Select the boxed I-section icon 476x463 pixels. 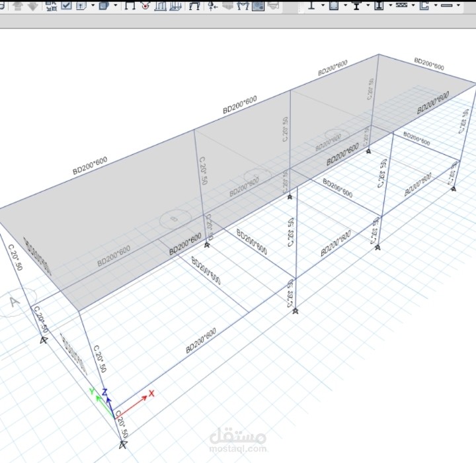(x=379, y=5)
